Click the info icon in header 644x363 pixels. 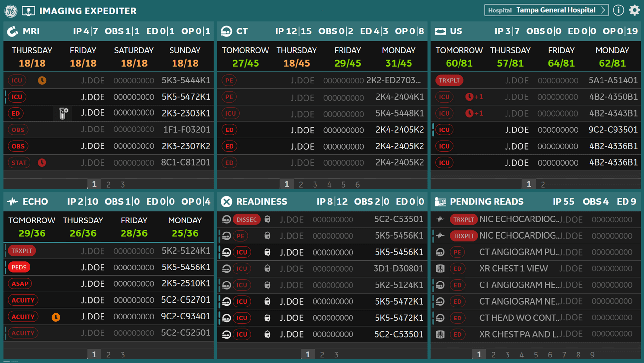point(618,10)
